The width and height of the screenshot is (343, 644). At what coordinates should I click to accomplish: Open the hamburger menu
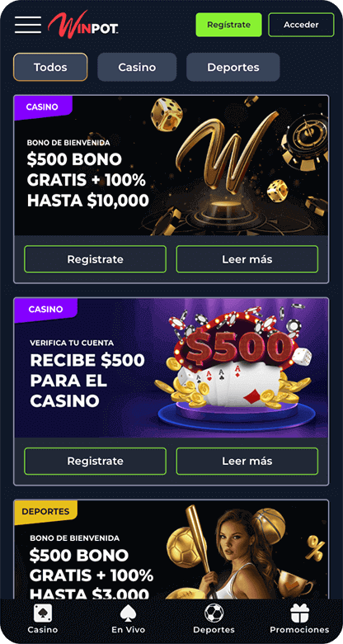[x=28, y=25]
